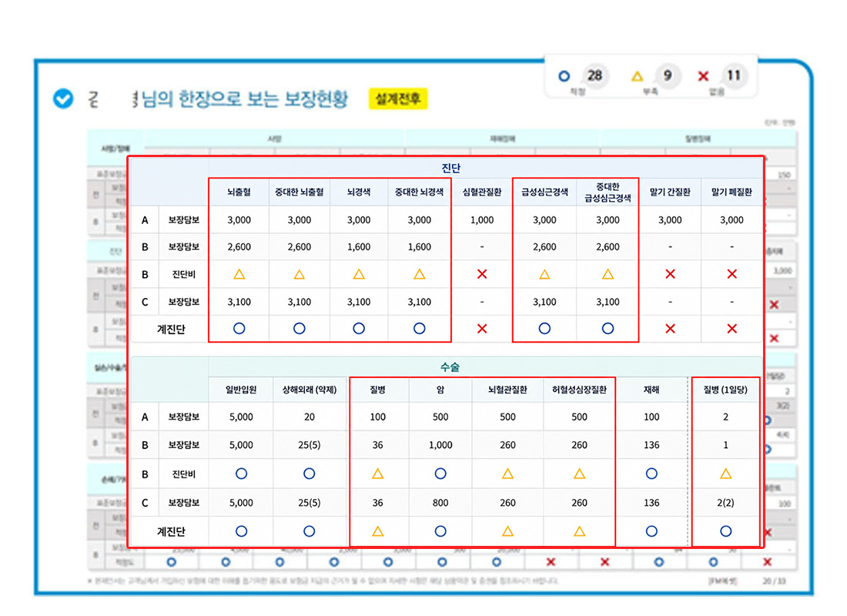Image resolution: width=847 pixels, height=616 pixels.
Task: Click the page indicator showing 20/33
Action: [773, 581]
